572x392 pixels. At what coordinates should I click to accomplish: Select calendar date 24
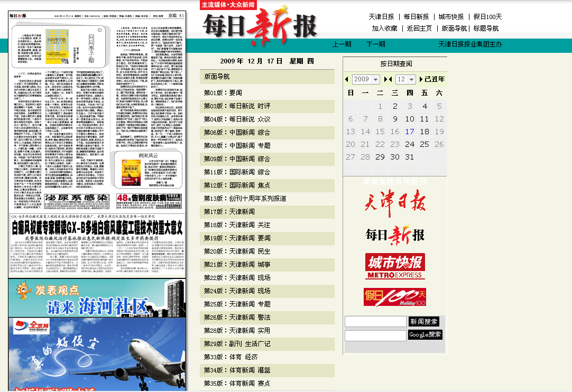[410, 144]
